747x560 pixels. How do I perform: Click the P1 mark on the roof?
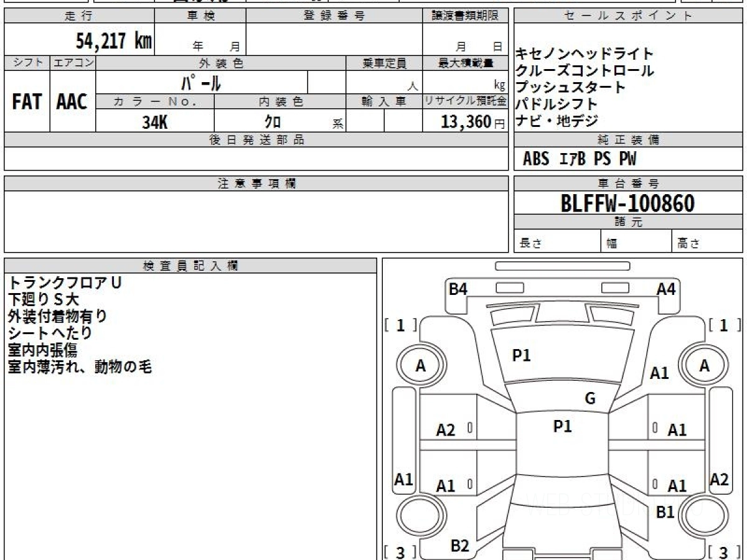563,426
